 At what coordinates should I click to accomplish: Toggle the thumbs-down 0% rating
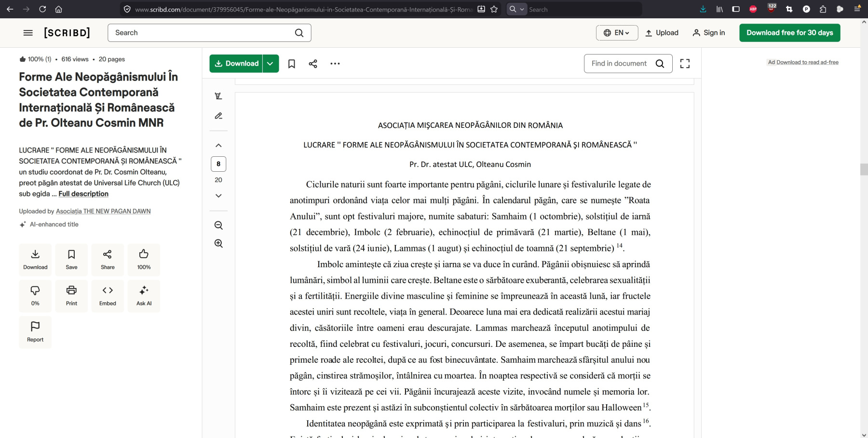35,295
